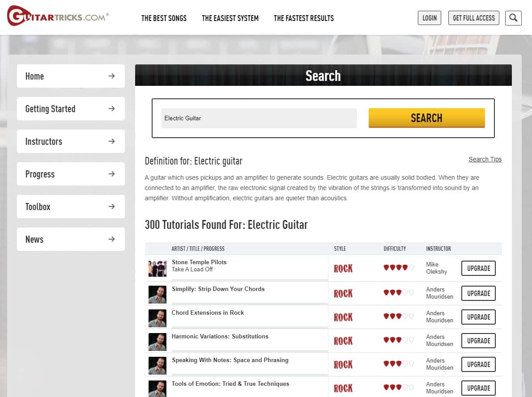Open The Easiest System menu
Viewport: 532px width, 397px height.
click(x=230, y=18)
